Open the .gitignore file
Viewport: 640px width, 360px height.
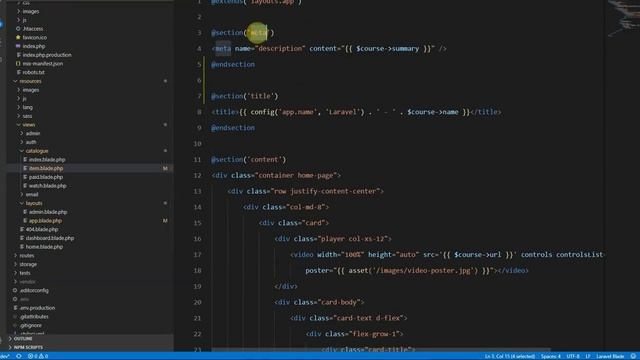tap(31, 325)
